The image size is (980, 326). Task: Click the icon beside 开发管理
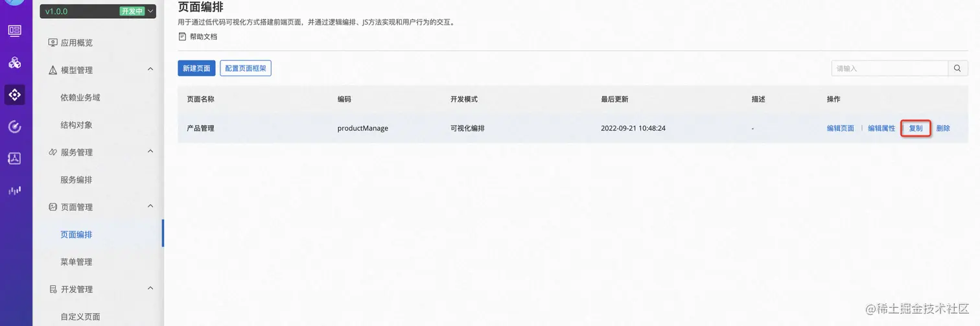tap(53, 289)
